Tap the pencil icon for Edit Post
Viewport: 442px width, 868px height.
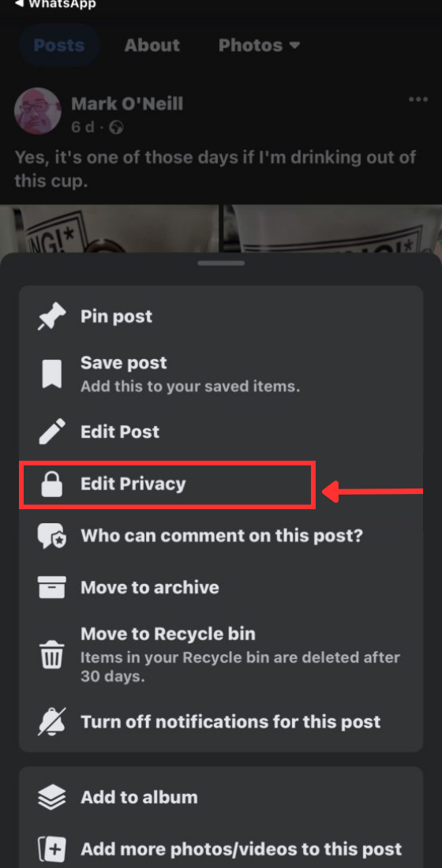point(51,432)
